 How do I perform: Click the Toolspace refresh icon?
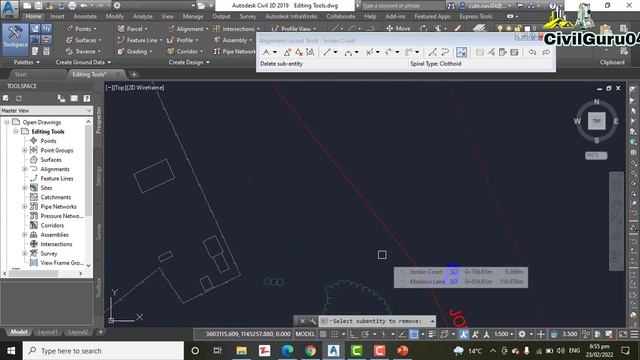click(x=19, y=98)
